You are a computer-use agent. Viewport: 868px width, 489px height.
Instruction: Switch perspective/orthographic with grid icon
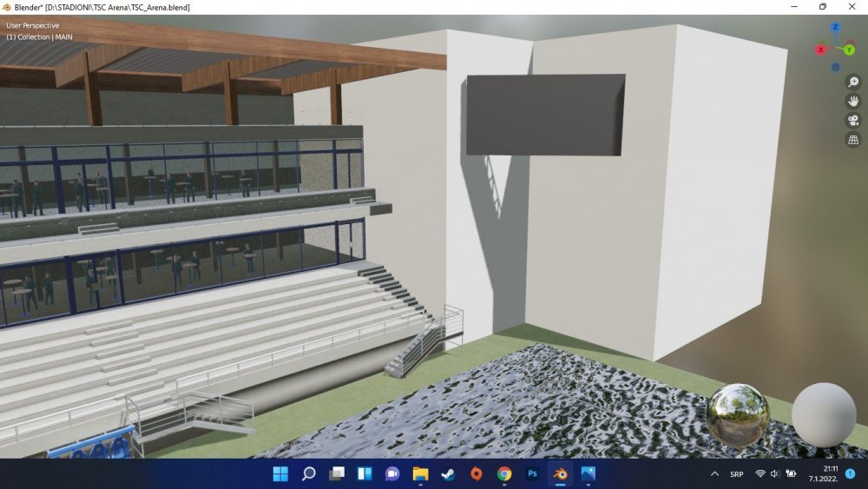click(853, 139)
